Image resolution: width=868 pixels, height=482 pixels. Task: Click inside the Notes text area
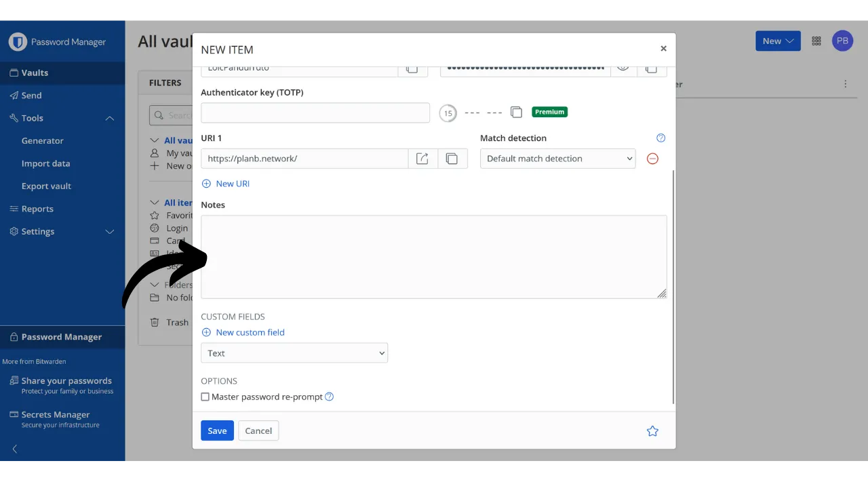tap(434, 257)
